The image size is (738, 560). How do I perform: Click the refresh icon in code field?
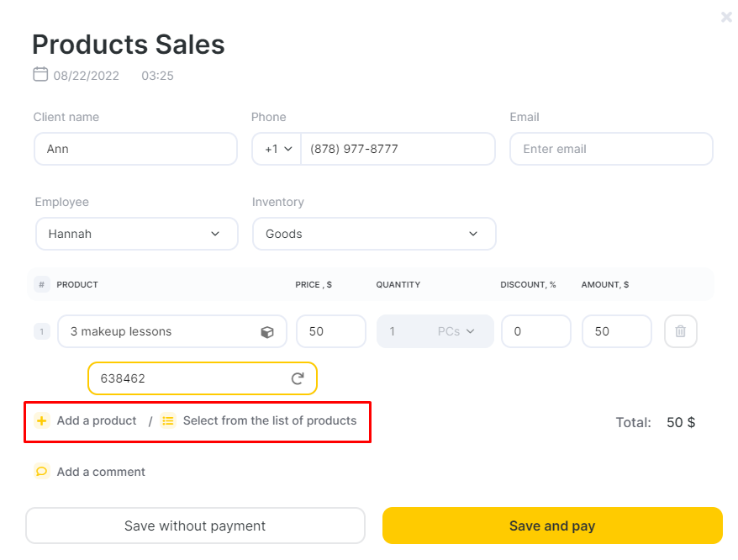(298, 378)
